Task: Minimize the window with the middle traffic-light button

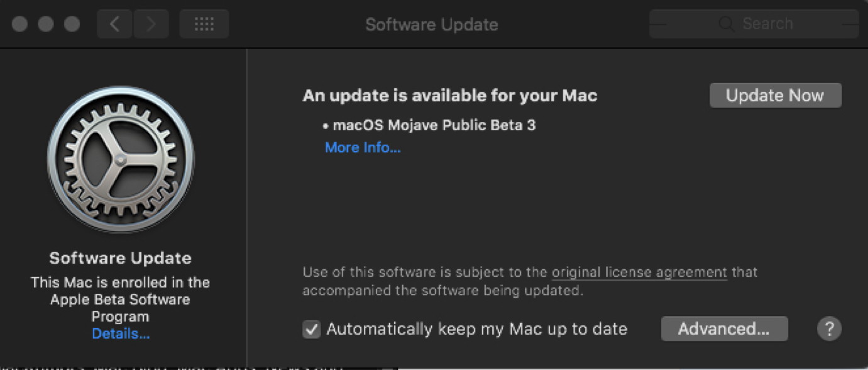Action: (x=46, y=25)
